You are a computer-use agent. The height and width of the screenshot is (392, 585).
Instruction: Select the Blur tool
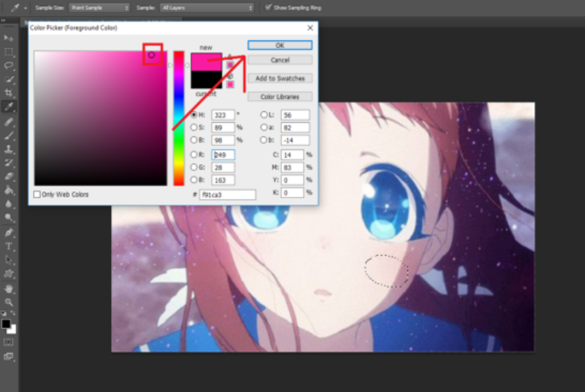9,204
